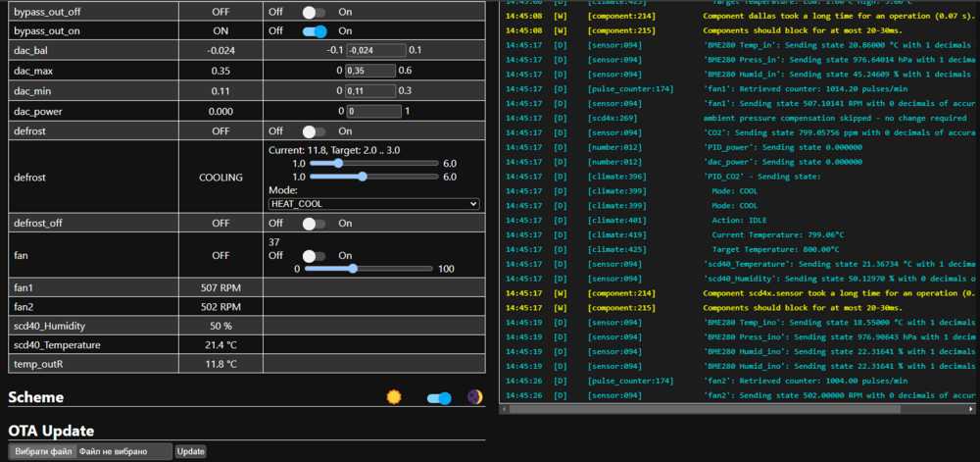Open the defrost Mode dropdown HEAT_COOL
The image size is (980, 462).
tap(373, 204)
